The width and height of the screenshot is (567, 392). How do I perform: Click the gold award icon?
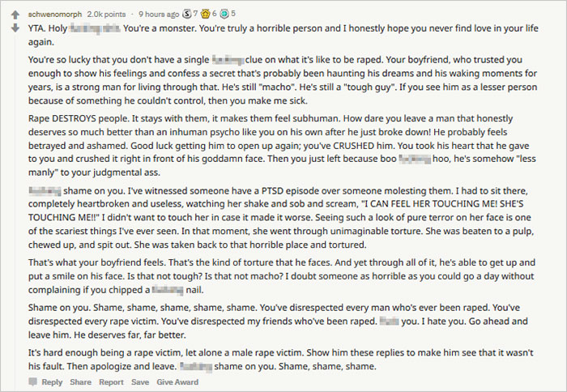coord(205,14)
